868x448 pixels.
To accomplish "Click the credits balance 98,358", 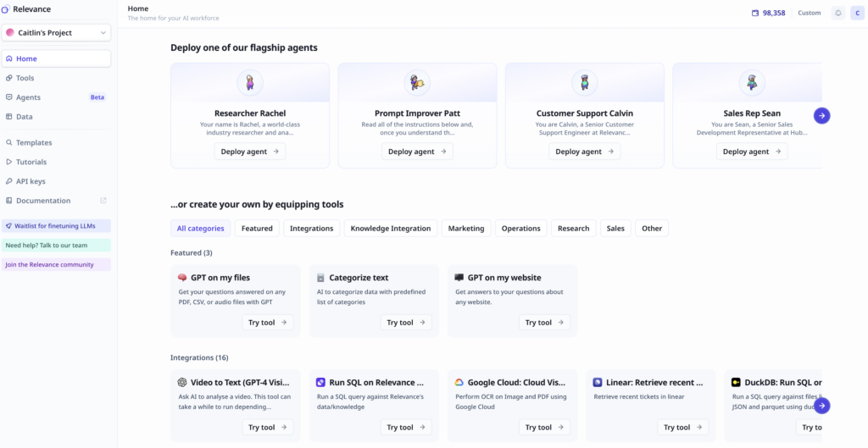I will click(x=768, y=13).
